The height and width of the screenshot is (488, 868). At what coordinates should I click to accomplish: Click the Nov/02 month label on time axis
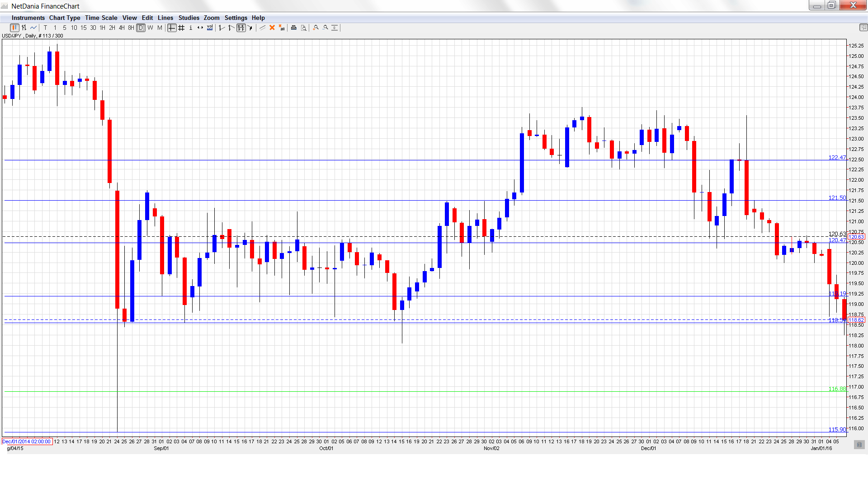[x=491, y=449]
